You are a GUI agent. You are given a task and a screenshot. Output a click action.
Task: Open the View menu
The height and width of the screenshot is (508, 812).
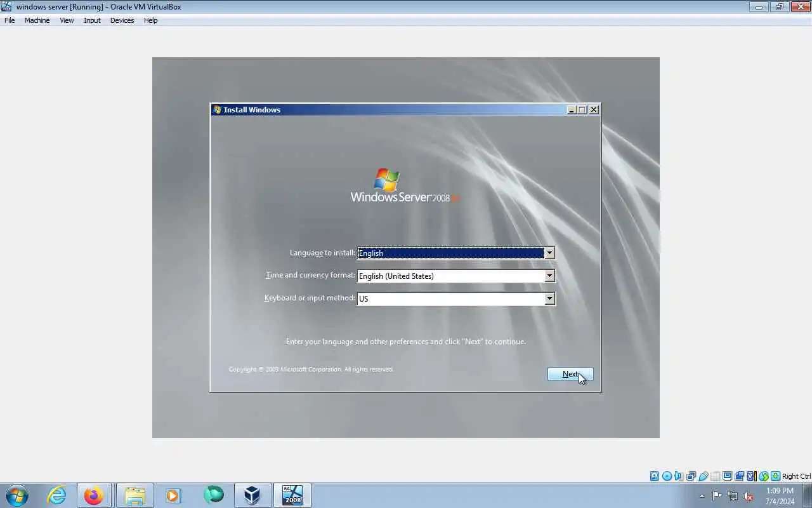67,20
